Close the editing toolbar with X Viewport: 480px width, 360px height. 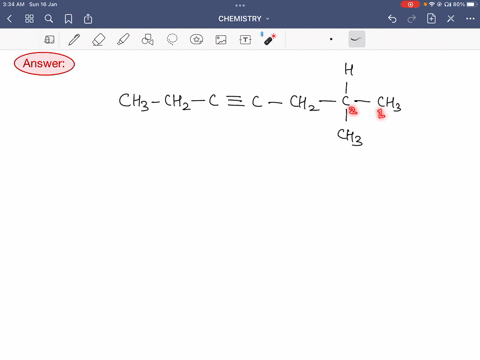click(451, 19)
